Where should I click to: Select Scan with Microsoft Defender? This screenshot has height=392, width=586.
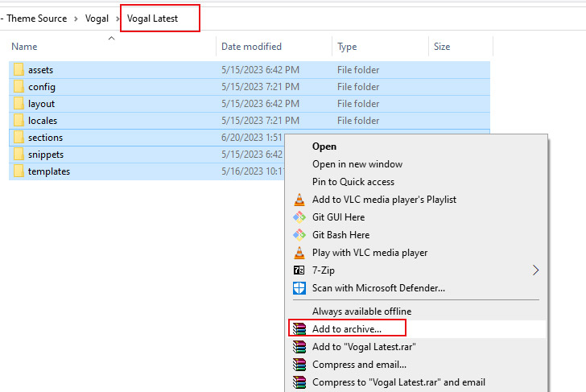click(378, 288)
